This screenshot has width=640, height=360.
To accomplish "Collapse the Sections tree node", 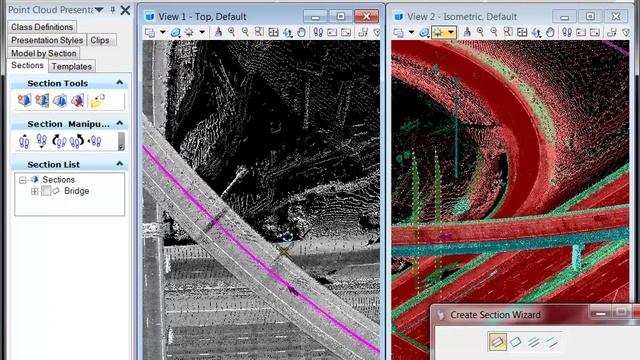I will 23,180.
